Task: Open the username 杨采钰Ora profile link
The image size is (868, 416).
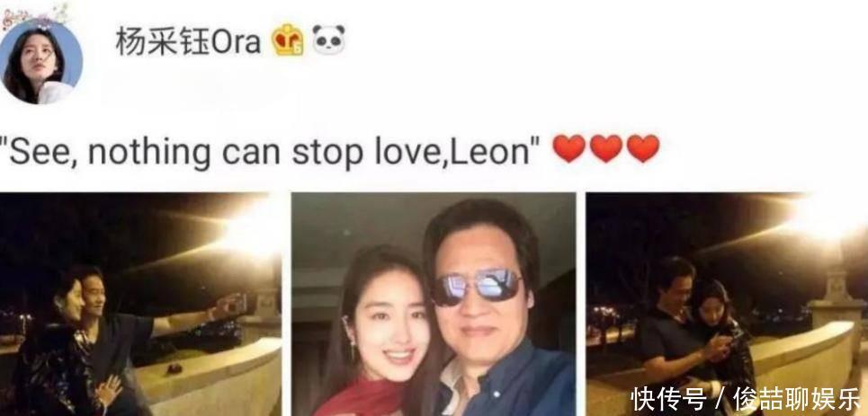Action: point(188,41)
